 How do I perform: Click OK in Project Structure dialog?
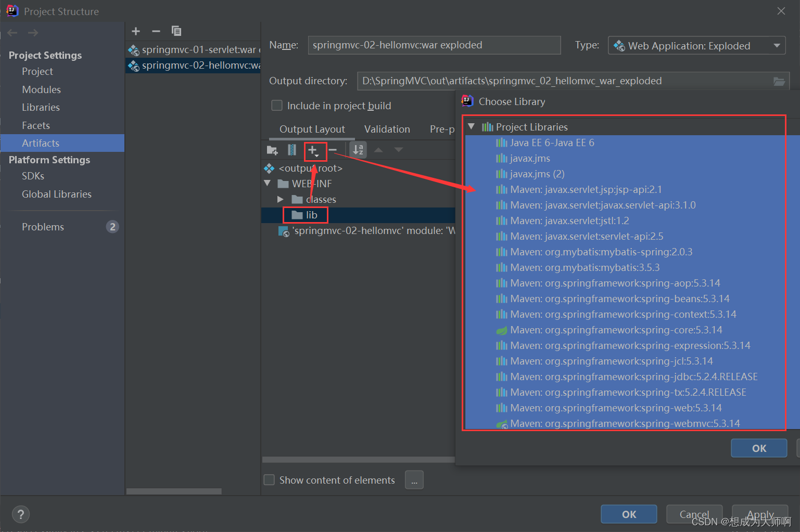(x=629, y=514)
